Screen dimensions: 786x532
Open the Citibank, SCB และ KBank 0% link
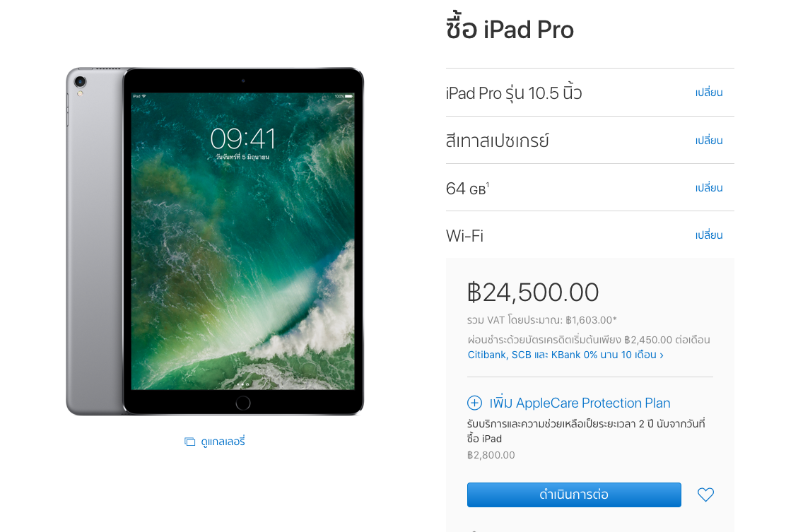click(562, 355)
